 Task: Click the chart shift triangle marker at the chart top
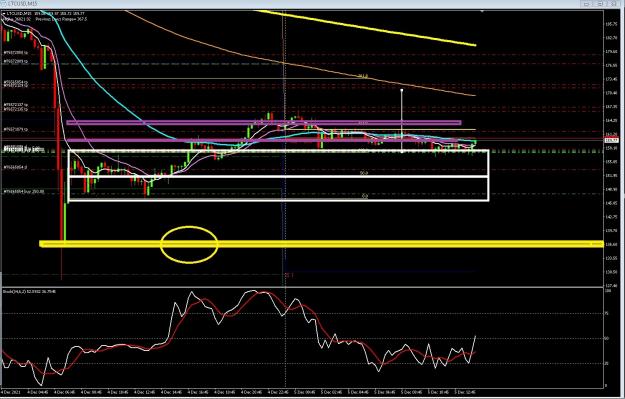click(483, 11)
